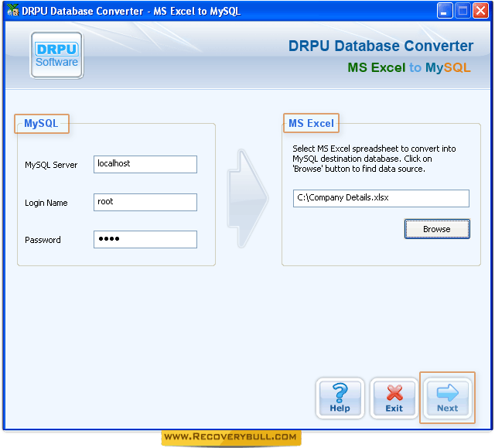
Task: Click the application icon in title bar
Action: click(12, 10)
